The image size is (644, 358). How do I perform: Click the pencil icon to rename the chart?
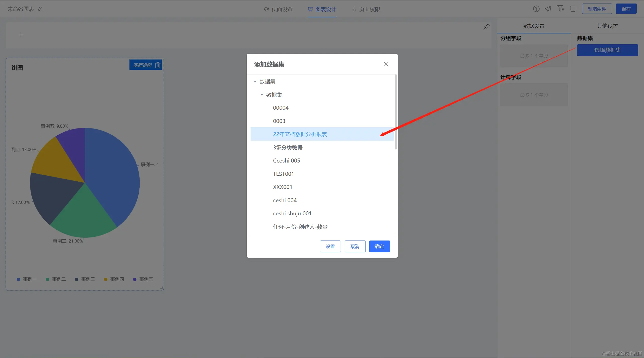click(x=40, y=9)
